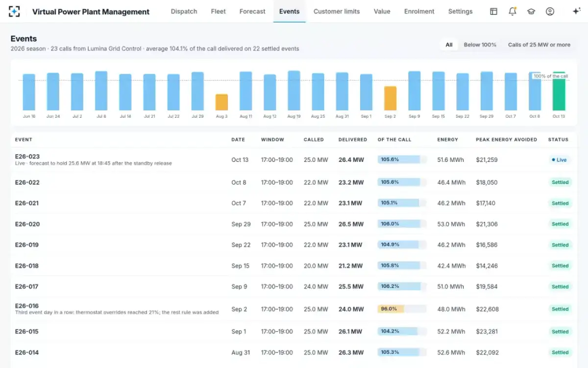This screenshot has width=588, height=368.
Task: Click the Aug 31 date cell in table
Action: (x=241, y=353)
